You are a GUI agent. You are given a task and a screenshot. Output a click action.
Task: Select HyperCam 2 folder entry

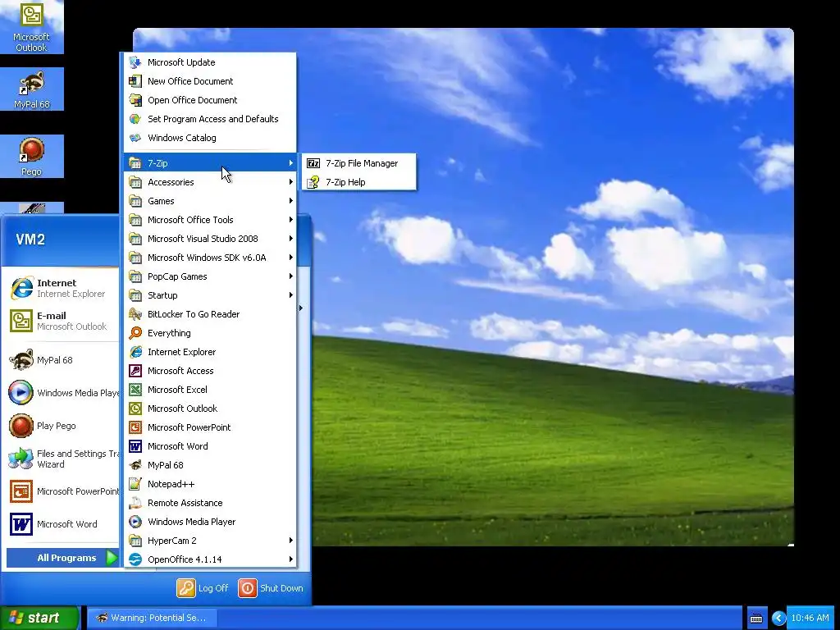point(210,541)
